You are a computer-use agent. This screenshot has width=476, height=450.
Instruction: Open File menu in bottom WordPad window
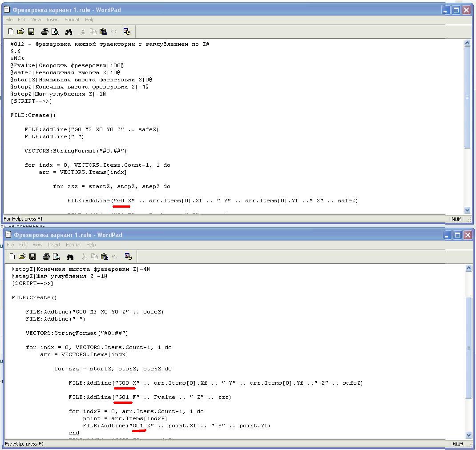(x=10, y=245)
